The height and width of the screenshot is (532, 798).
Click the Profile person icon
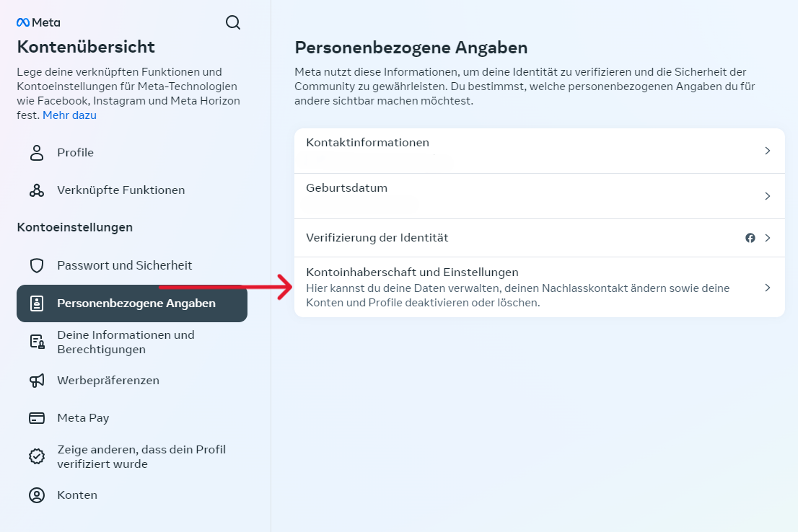(x=37, y=153)
